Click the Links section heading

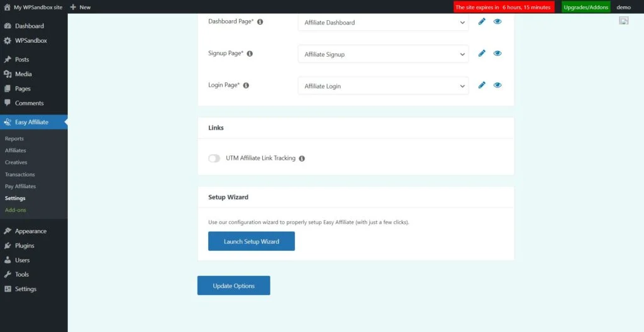pyautogui.click(x=216, y=128)
